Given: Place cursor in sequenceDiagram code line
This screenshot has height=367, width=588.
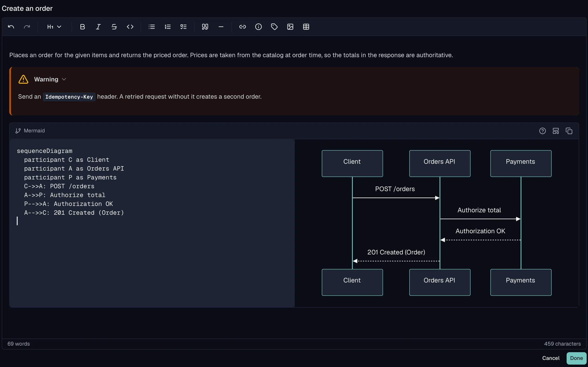Looking at the screenshot, I should 45,151.
